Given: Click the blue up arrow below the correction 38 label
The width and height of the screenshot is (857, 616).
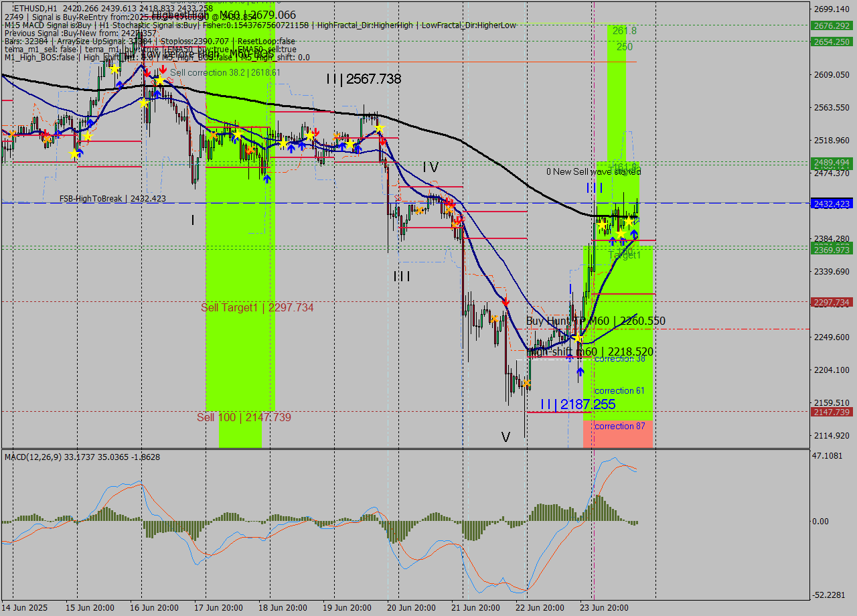Looking at the screenshot, I should pyautogui.click(x=580, y=370).
